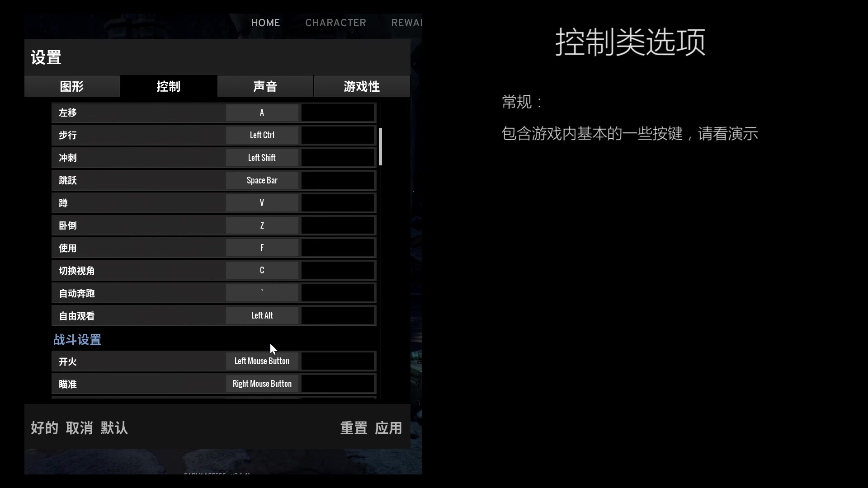Click the 开火 (Fire) Left Mouse Button binding
This screenshot has width=868, height=488.
[262, 361]
